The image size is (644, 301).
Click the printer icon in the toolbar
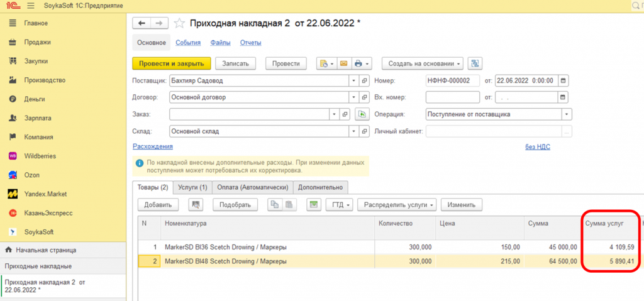(x=358, y=63)
